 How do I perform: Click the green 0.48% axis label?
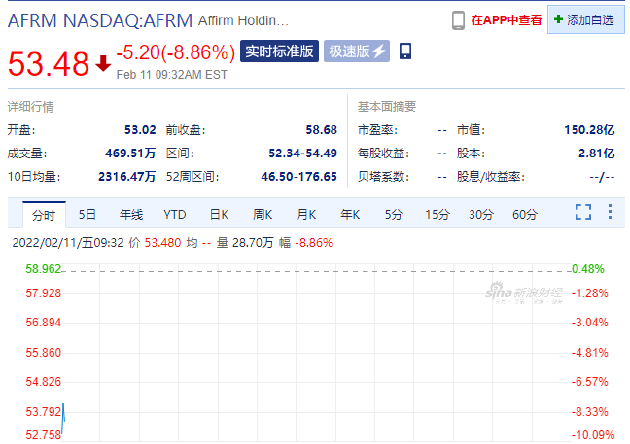(x=588, y=269)
